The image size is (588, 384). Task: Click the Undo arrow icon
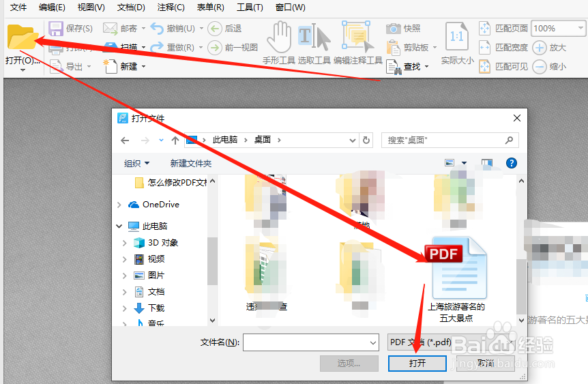[157, 29]
